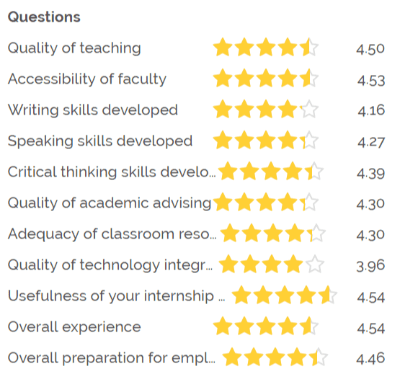
Task: Select the Quality of teaching label
Action: tap(74, 48)
